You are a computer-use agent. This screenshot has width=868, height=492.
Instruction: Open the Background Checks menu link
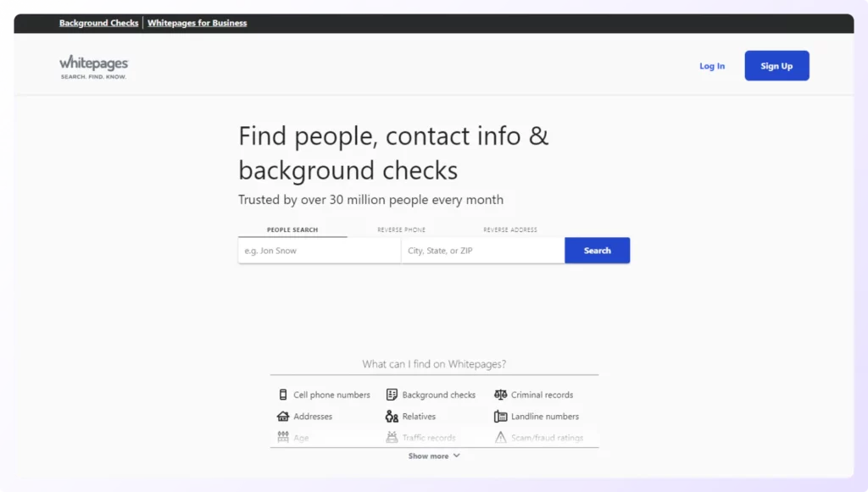pyautogui.click(x=98, y=23)
